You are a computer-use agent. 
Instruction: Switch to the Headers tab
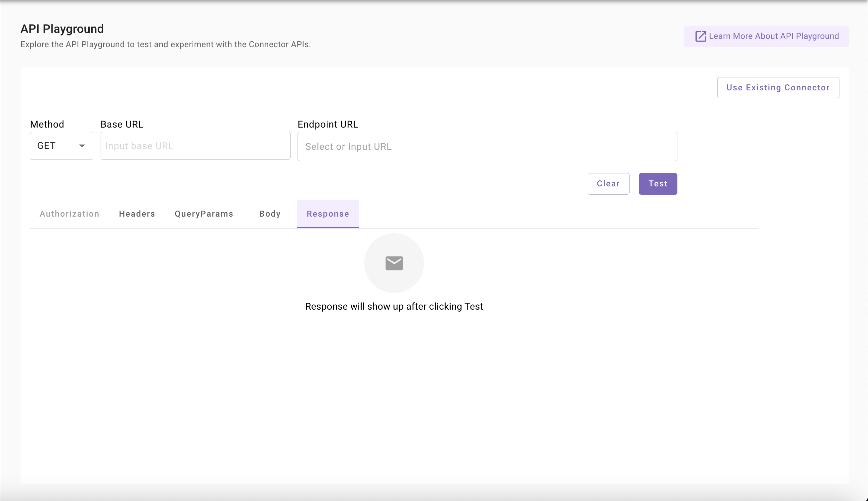tap(137, 214)
